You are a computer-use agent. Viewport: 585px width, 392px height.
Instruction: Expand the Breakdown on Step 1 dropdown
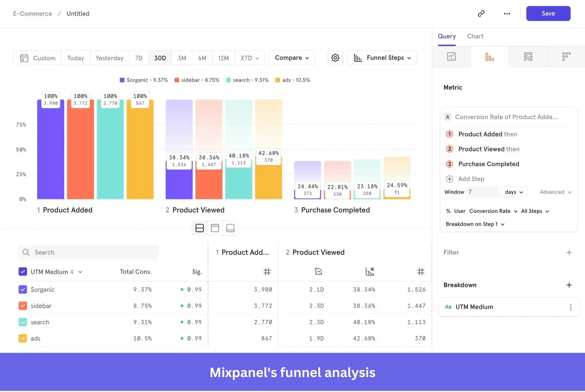(475, 224)
